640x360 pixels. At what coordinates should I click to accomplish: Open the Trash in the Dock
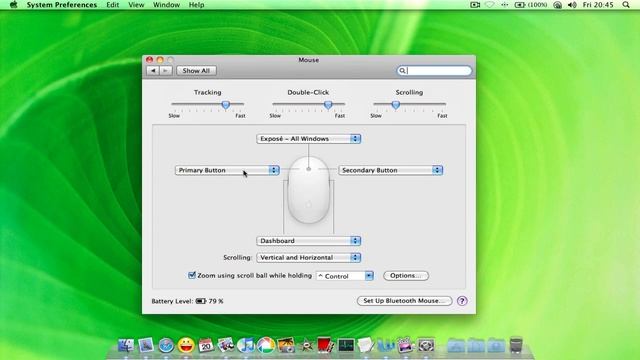click(x=516, y=345)
